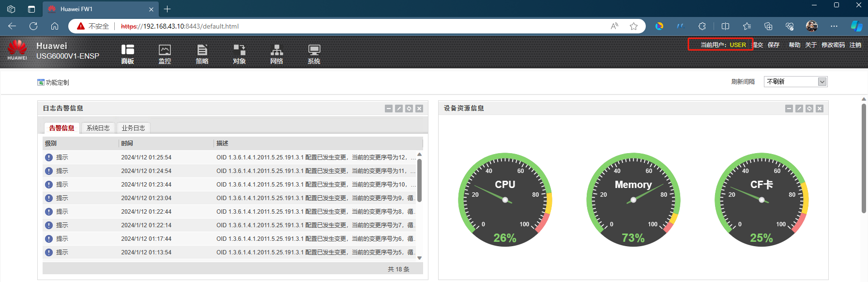
Task: Open browser Extensions puzzle icon
Action: (702, 26)
